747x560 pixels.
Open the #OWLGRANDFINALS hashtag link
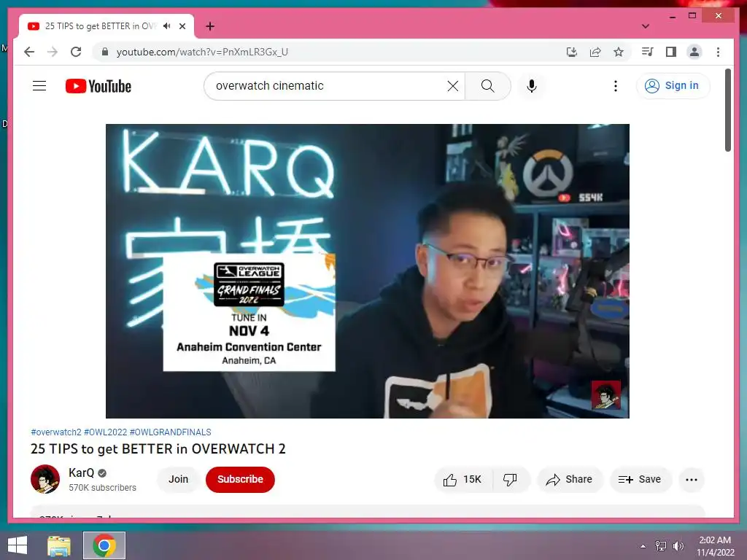pos(170,432)
